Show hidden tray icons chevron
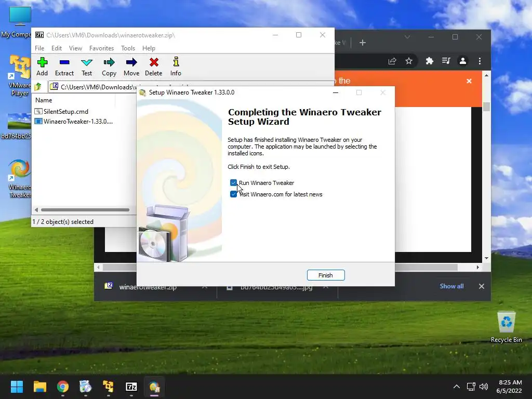 (x=457, y=387)
